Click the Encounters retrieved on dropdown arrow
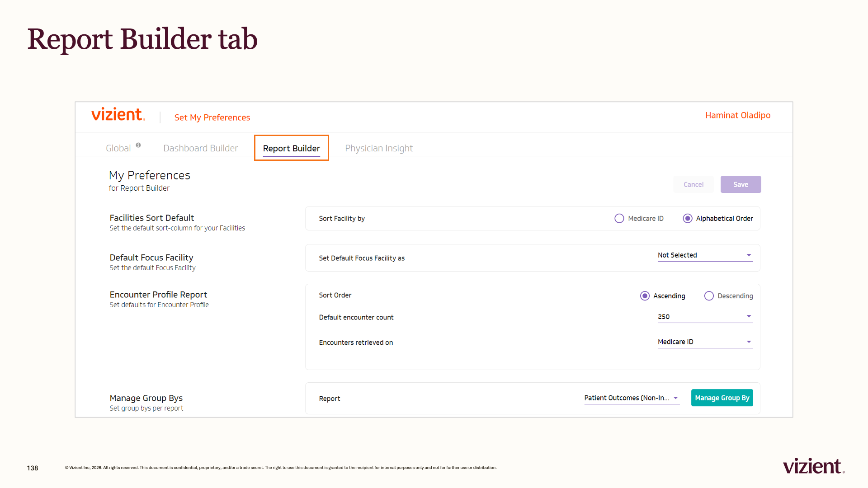 749,342
